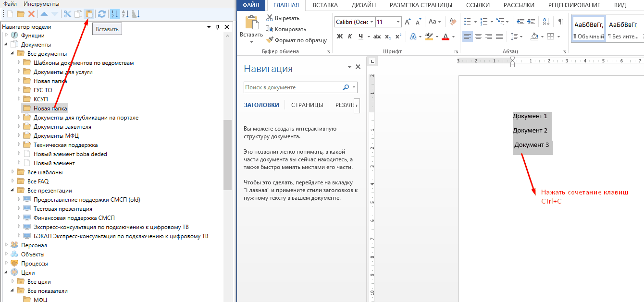Click the decrease font size icon
The height and width of the screenshot is (302, 644).
pyautogui.click(x=418, y=22)
